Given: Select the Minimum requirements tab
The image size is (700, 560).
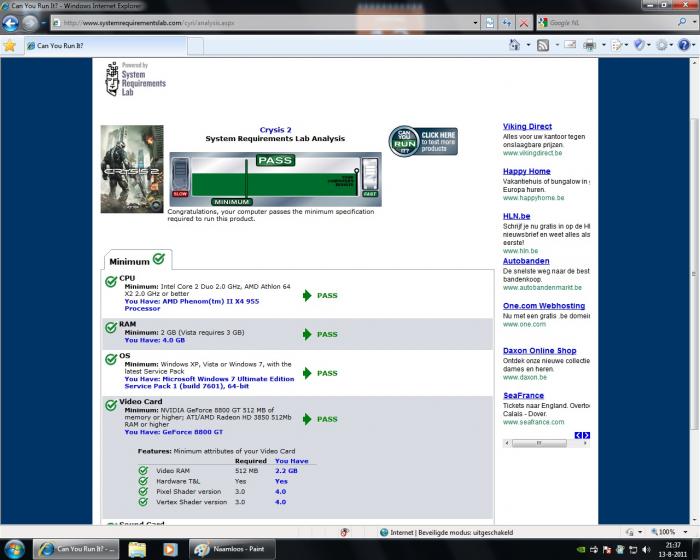Looking at the screenshot, I should (x=136, y=260).
